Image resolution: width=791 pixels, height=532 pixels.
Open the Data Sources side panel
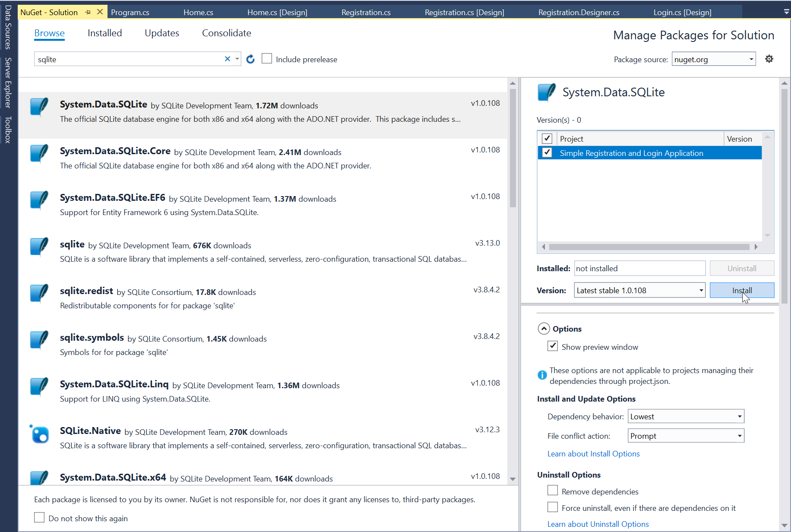point(8,27)
